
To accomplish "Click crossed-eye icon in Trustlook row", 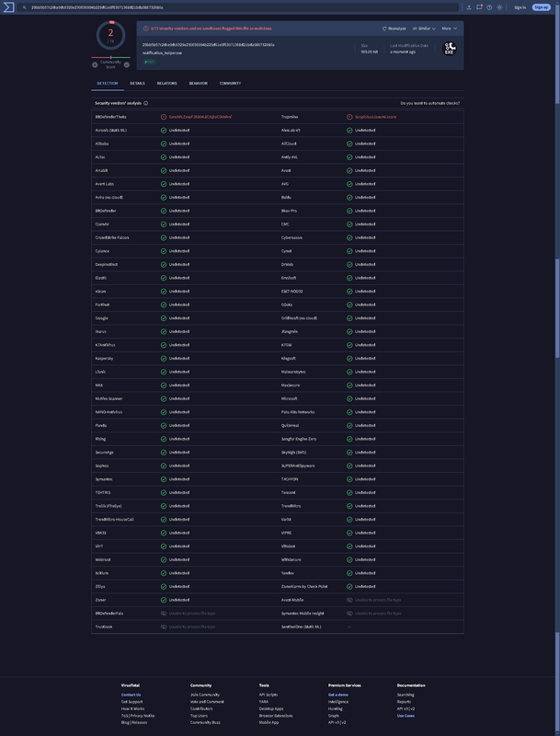I will click(x=164, y=627).
